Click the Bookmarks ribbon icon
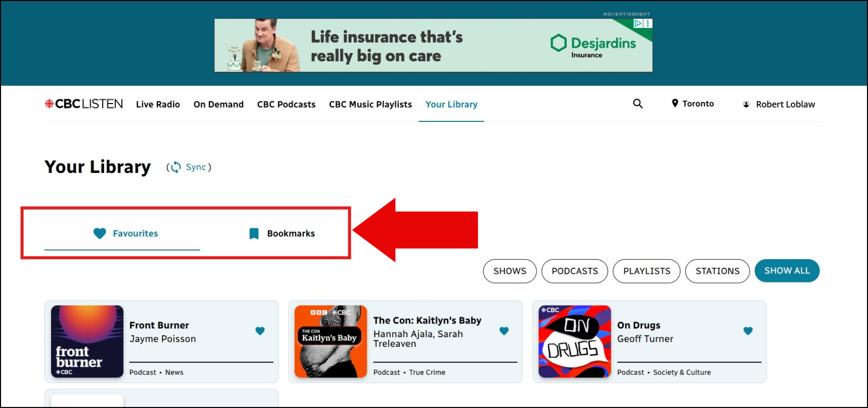Screen dimensions: 868x408 254,234
